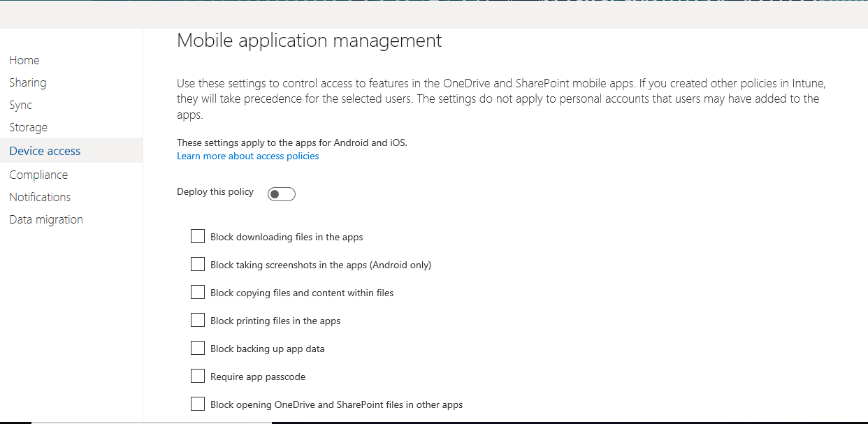
Task: Open the Data migration page
Action: [x=46, y=219]
